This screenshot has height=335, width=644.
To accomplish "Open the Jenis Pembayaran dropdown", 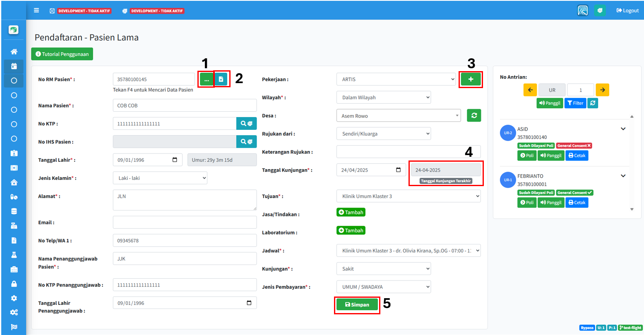I will pos(383,287).
